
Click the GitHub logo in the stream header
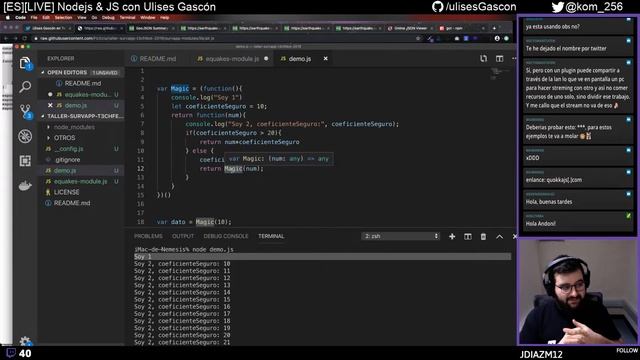point(438,7)
